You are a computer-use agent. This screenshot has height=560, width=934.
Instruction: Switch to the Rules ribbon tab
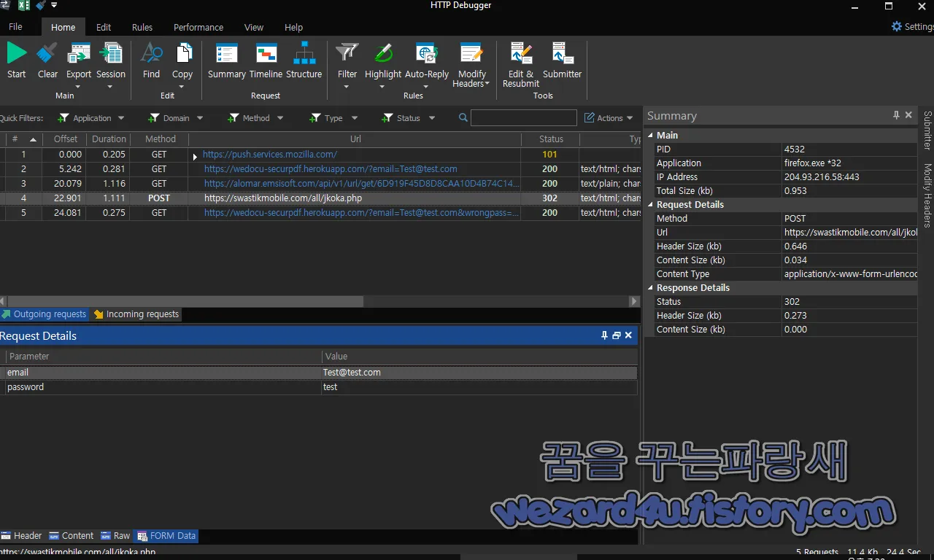point(142,27)
